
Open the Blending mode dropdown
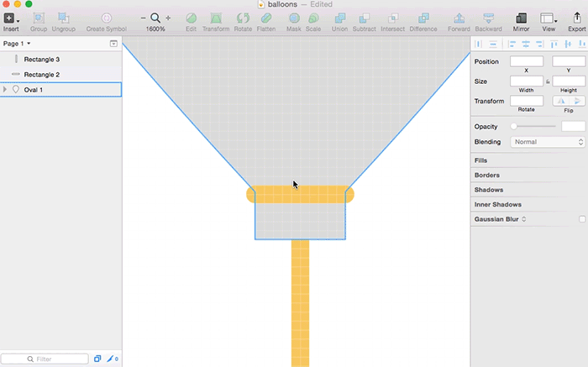pos(548,142)
